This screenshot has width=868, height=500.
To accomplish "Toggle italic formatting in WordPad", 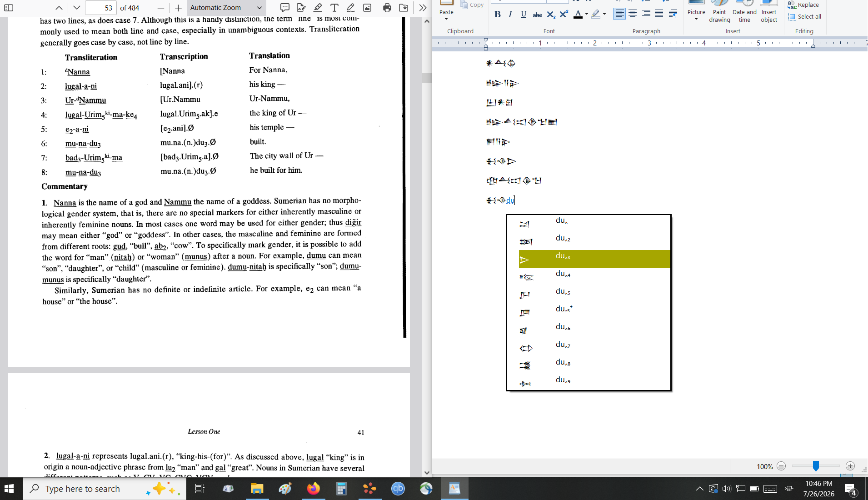I will tap(510, 15).
